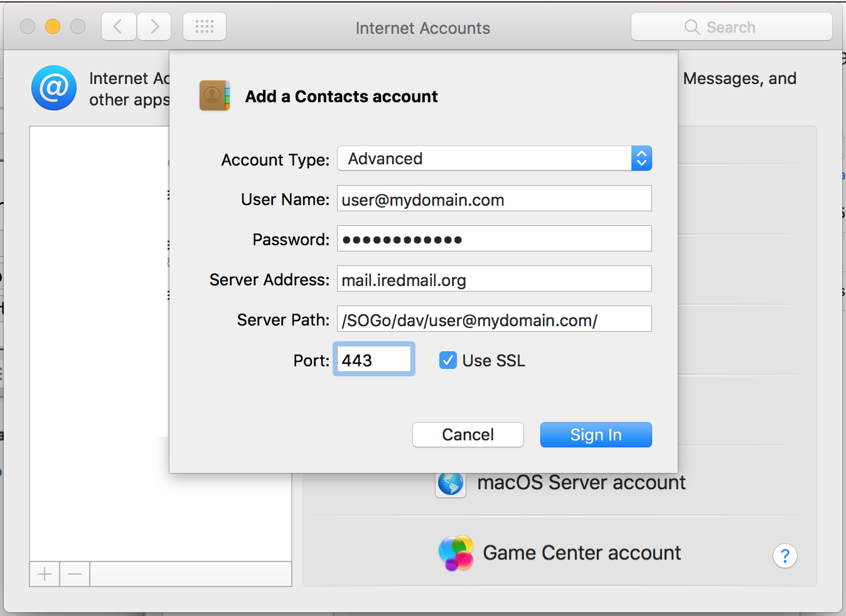This screenshot has width=846, height=616.
Task: Click the Contacts address book icon
Action: tap(215, 95)
